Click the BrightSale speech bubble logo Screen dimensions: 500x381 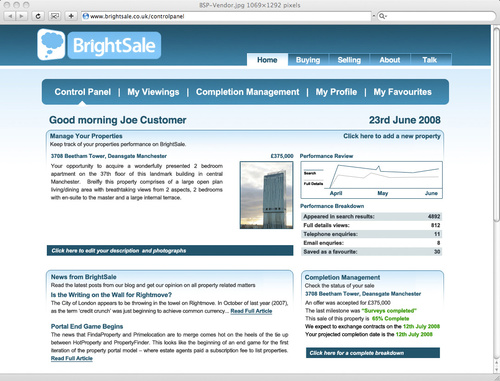pyautogui.click(x=51, y=44)
